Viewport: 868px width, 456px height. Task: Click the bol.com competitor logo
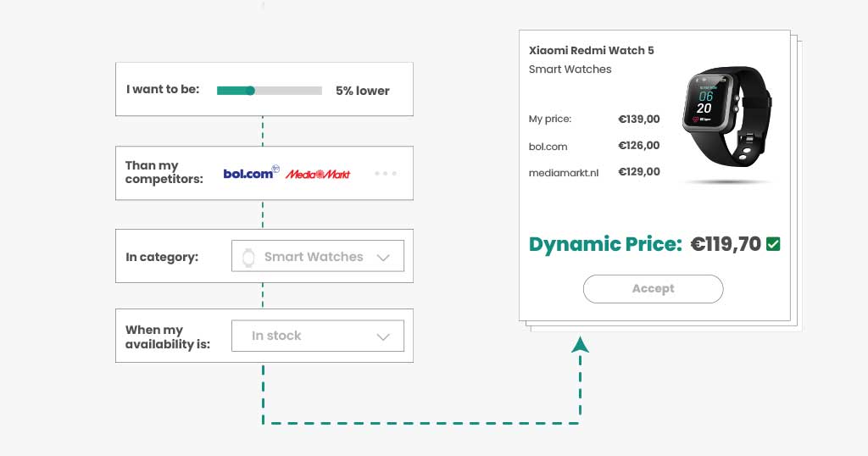pyautogui.click(x=250, y=173)
